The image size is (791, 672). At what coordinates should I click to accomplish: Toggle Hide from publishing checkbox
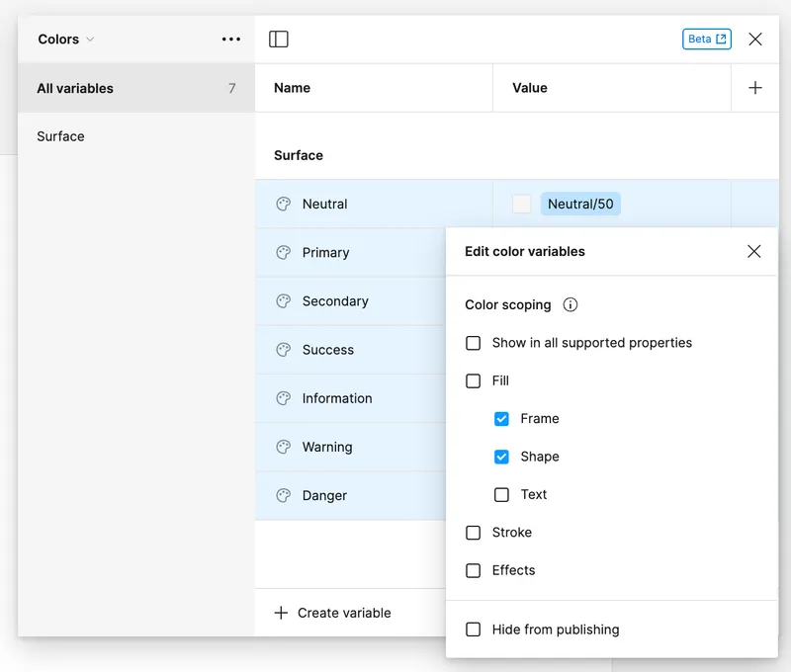coord(474,630)
